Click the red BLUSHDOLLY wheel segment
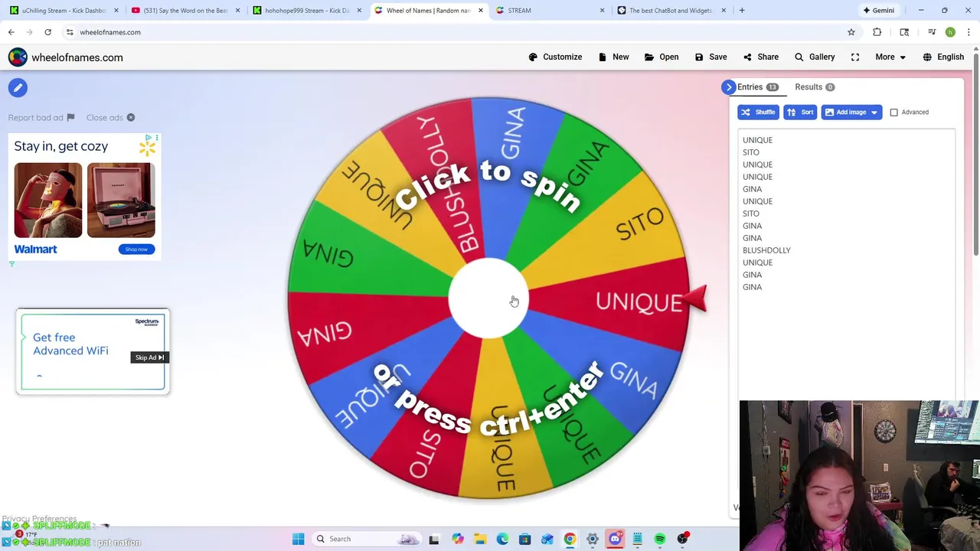The height and width of the screenshot is (551, 980). 444,184
